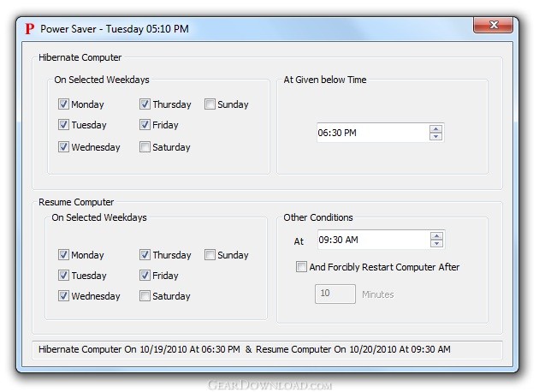Image resolution: width=539 pixels, height=392 pixels.
Task: Toggle Thursday in Resume weekdays
Action: point(145,255)
